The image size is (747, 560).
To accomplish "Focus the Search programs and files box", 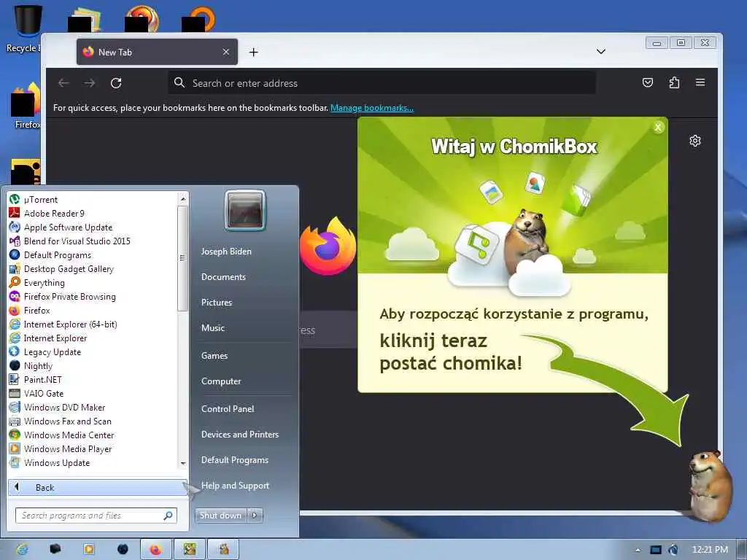I will pyautogui.click(x=96, y=516).
